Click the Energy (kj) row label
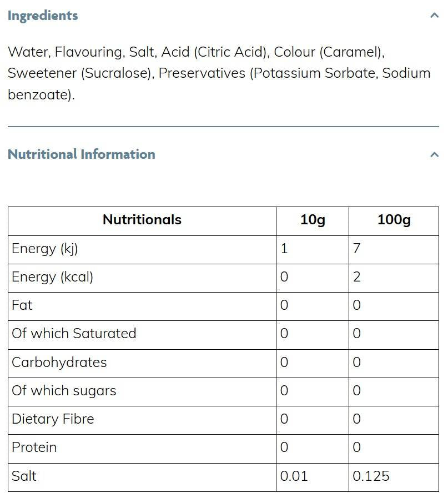This screenshot has height=503, width=448. click(45, 249)
